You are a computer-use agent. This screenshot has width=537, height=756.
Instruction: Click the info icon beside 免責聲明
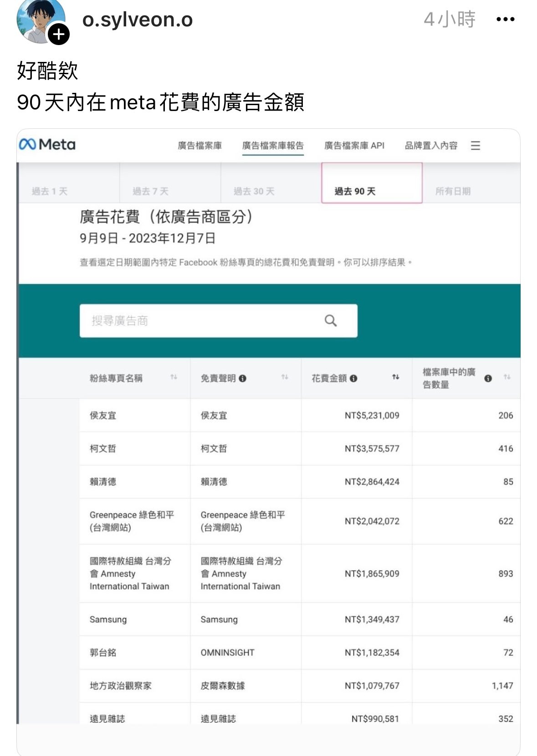click(243, 378)
